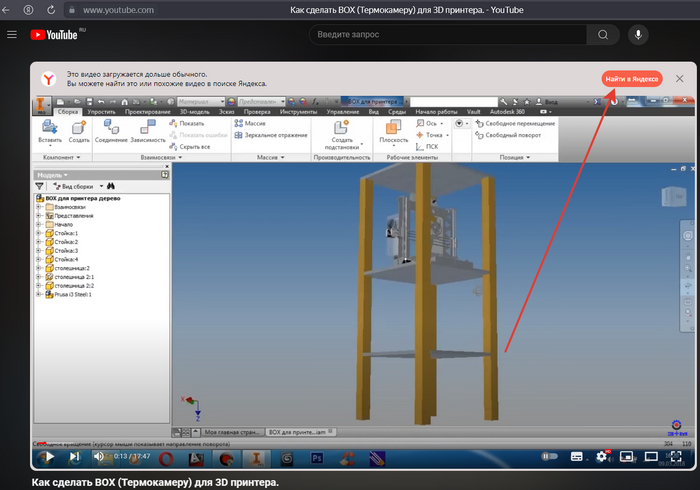Open the 'Ось' axis dropdown arrow
Screen dimensions: 700x490
[x=442, y=124]
